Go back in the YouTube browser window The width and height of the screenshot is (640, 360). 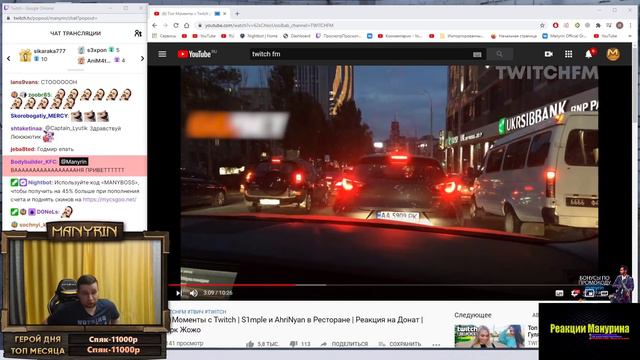[x=155, y=25]
